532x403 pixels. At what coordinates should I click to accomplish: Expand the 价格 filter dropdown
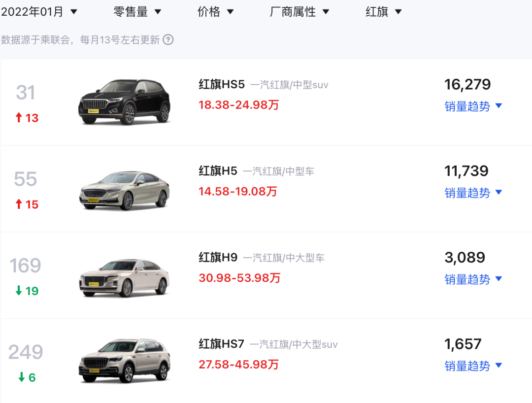pos(216,12)
